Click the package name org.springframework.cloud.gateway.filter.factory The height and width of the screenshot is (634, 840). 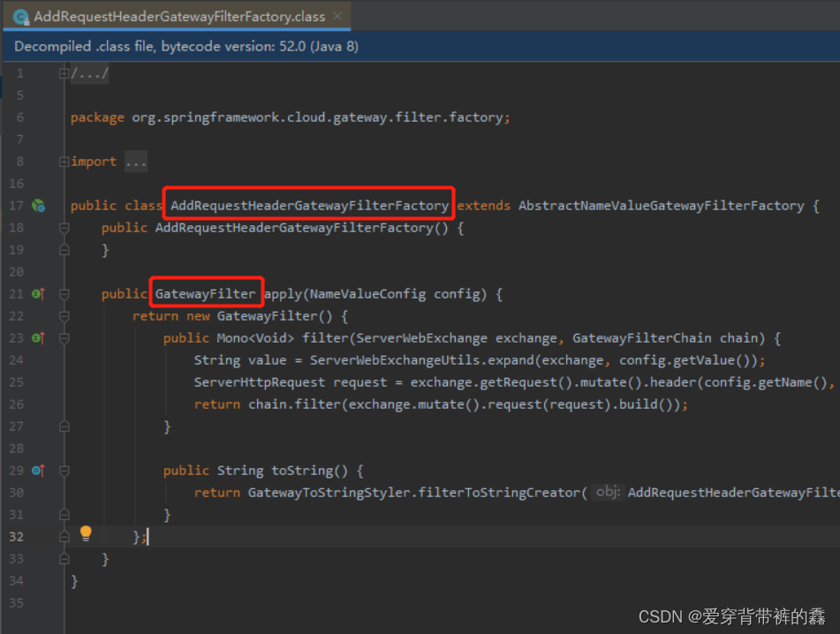pyautogui.click(x=317, y=117)
